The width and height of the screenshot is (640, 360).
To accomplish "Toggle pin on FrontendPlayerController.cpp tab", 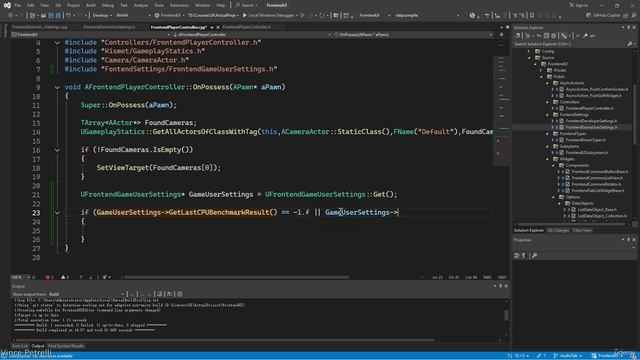I will pyautogui.click(x=211, y=27).
